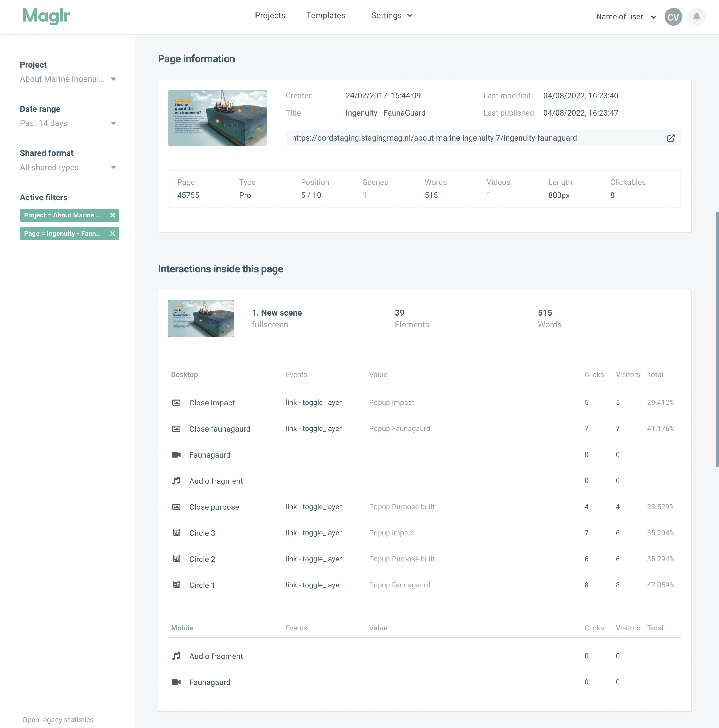The image size is (719, 728).
Task: Click Open legacy statistics link
Action: pos(58,719)
